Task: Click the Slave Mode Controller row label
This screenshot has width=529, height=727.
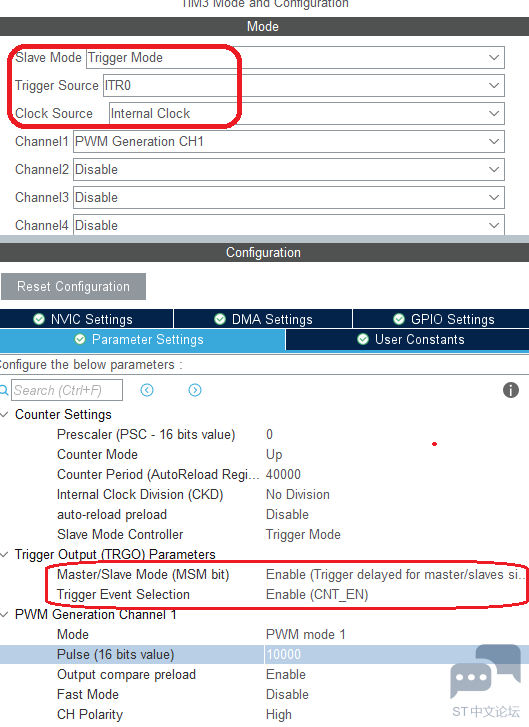Action: point(120,535)
